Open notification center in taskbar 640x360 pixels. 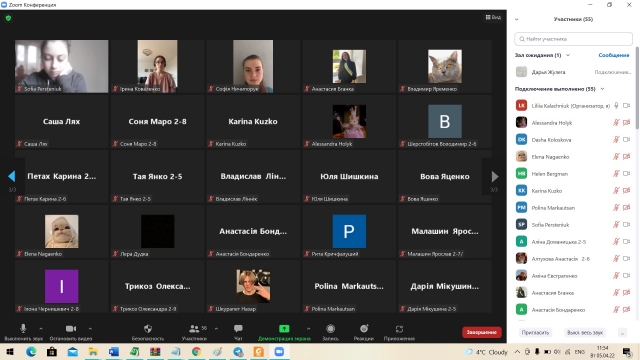click(x=627, y=351)
